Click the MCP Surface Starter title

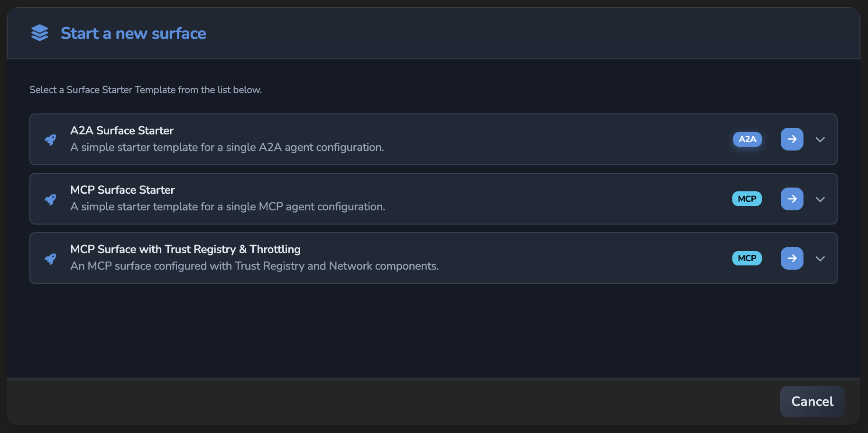pos(122,190)
